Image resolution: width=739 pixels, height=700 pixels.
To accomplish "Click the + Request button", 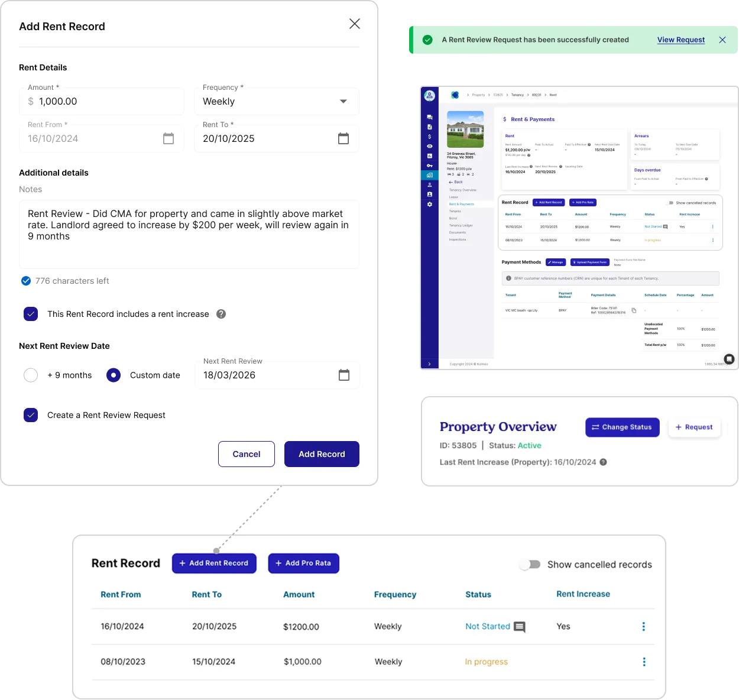I will tap(694, 427).
